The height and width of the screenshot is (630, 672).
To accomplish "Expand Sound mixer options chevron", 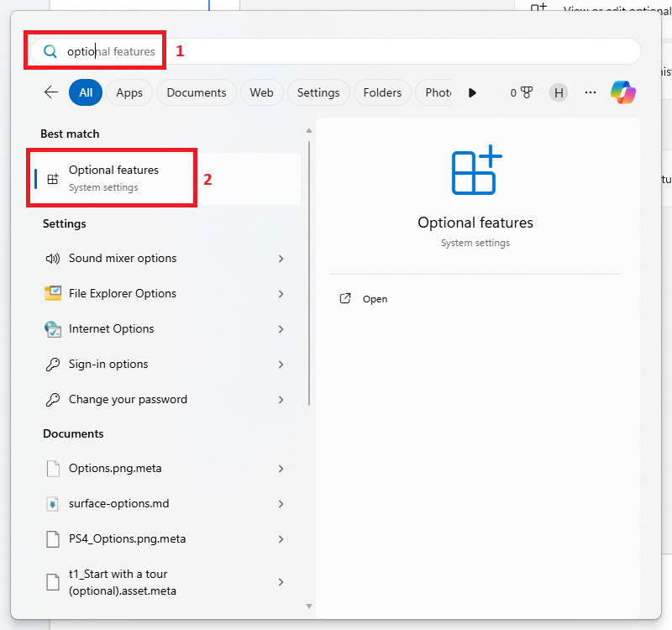I will coord(281,259).
